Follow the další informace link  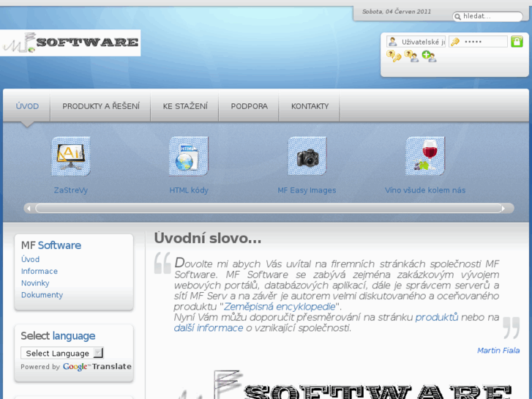point(209,328)
